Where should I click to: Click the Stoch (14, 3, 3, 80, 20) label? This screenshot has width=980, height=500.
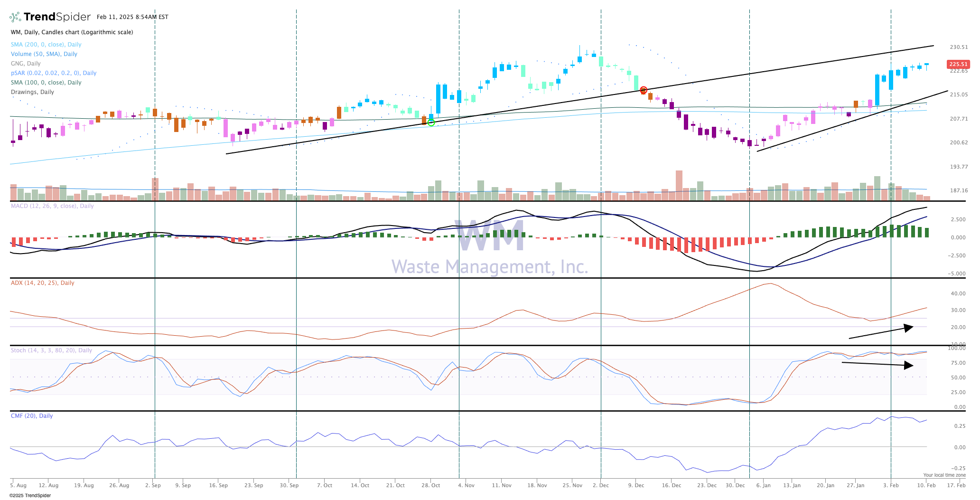[51, 350]
